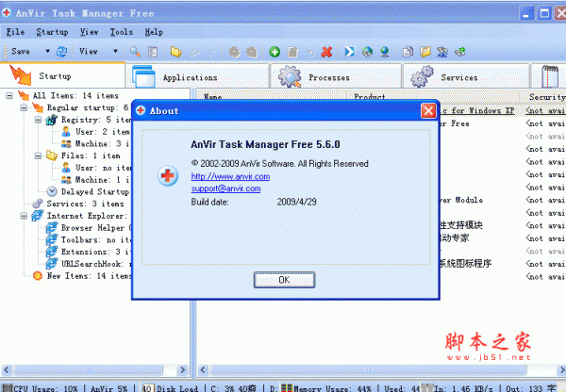
Task: Click the yellow folder open-location toolbar icon
Action: point(175,52)
